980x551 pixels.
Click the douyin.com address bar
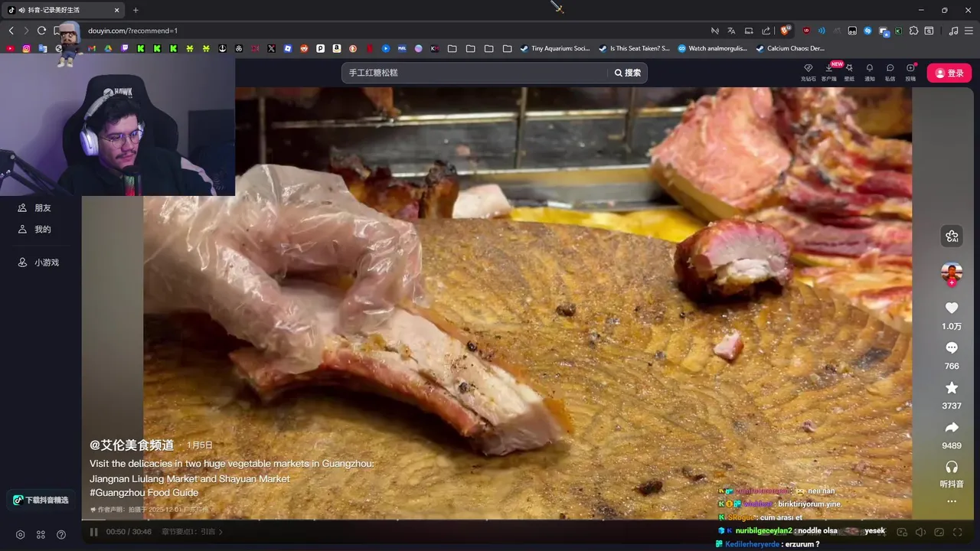tap(383, 31)
